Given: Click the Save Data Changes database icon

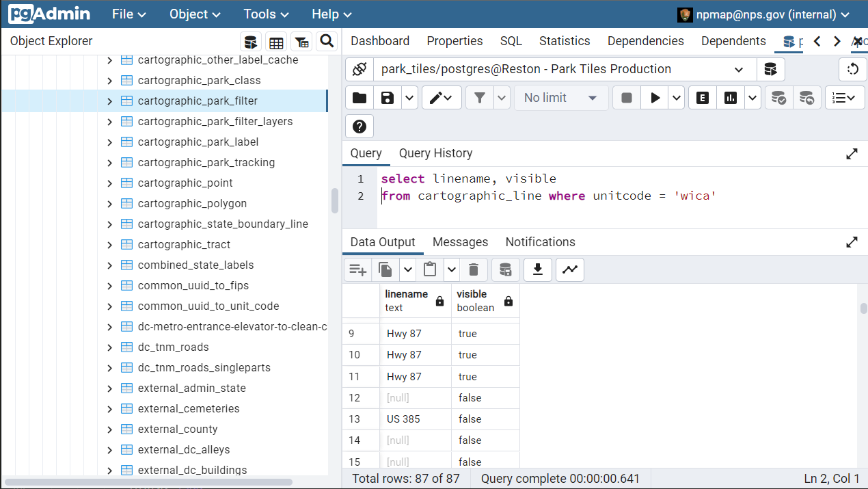Looking at the screenshot, I should click(x=506, y=269).
